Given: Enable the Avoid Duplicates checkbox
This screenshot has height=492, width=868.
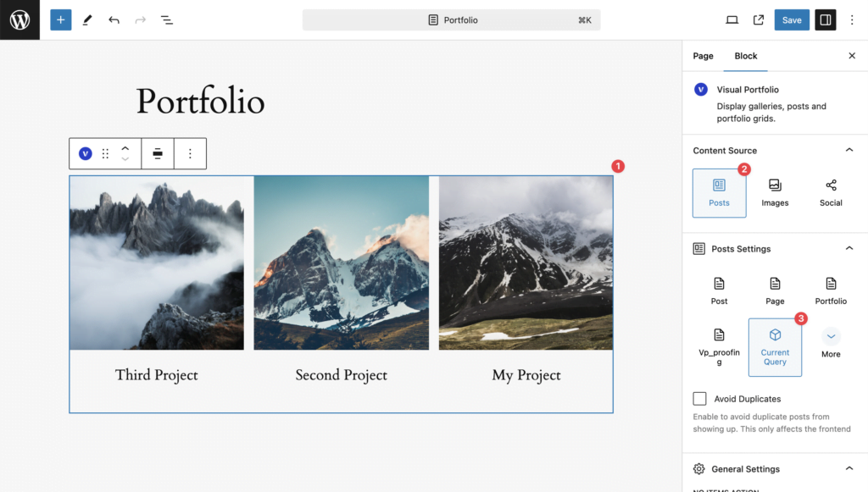Looking at the screenshot, I should click(699, 399).
